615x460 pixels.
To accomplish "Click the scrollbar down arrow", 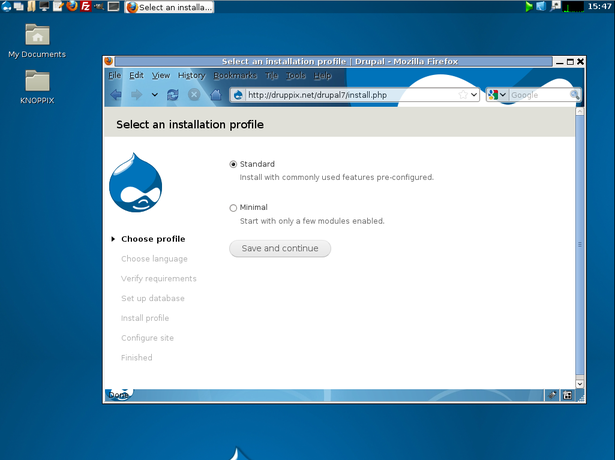I will click(x=580, y=384).
